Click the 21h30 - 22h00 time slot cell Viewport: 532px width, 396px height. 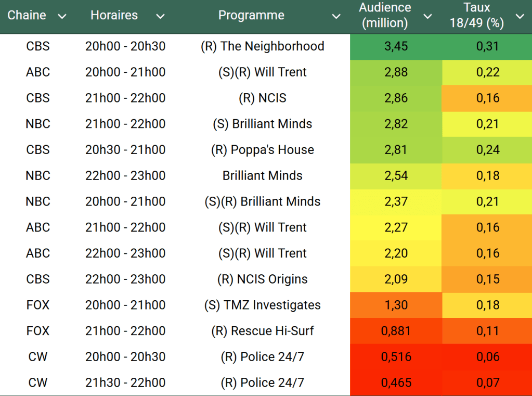tap(125, 383)
